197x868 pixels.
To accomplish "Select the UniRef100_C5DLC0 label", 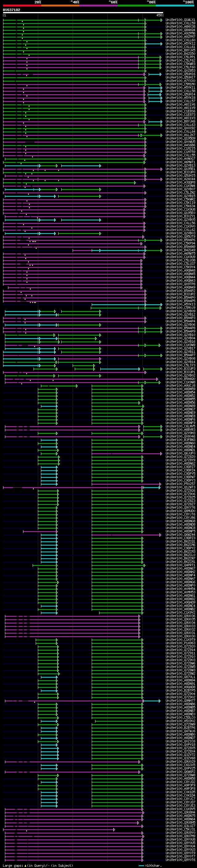I will 180,718.
